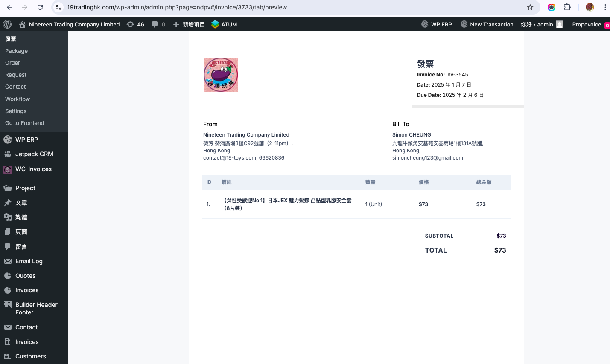The image size is (610, 364).
Task: Expand the 新增項目 add-new menu
Action: (x=189, y=24)
